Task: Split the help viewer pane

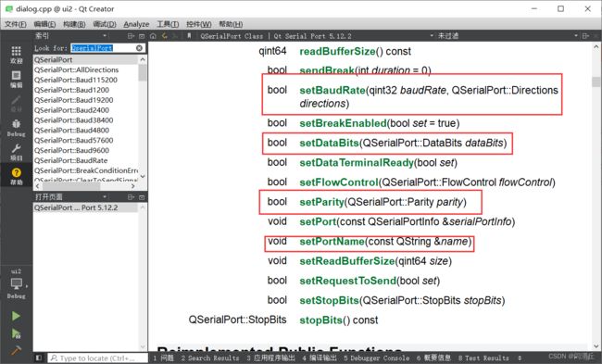Action: point(585,36)
